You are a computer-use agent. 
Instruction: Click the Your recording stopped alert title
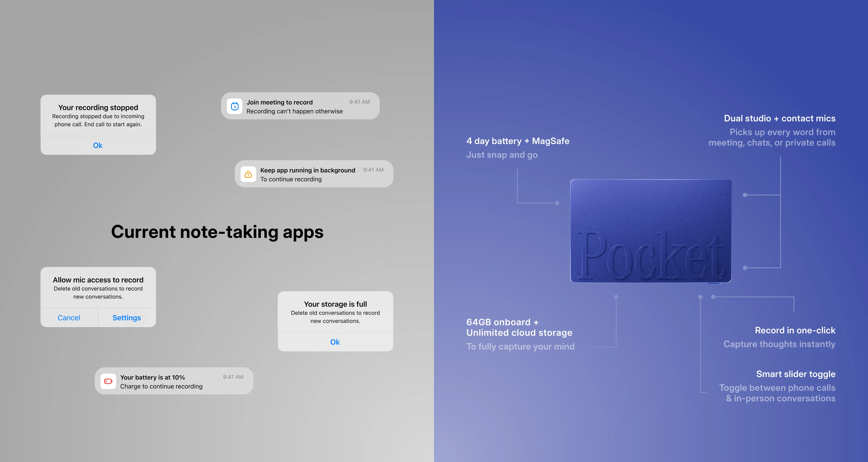(98, 107)
